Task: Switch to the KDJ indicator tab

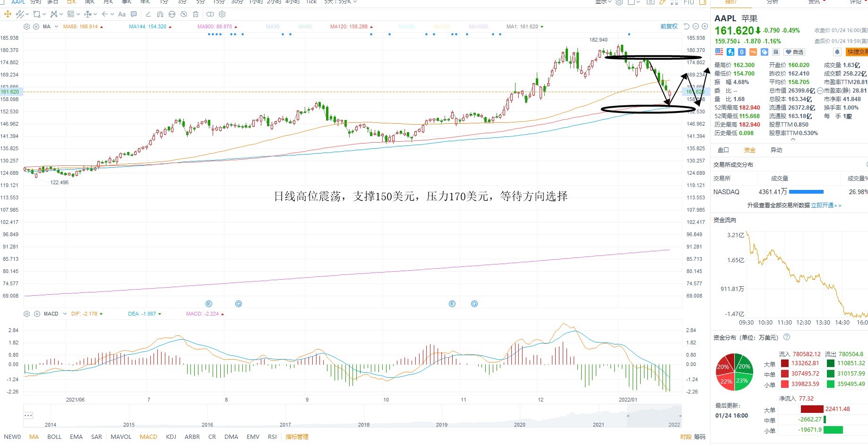Action: [171, 437]
